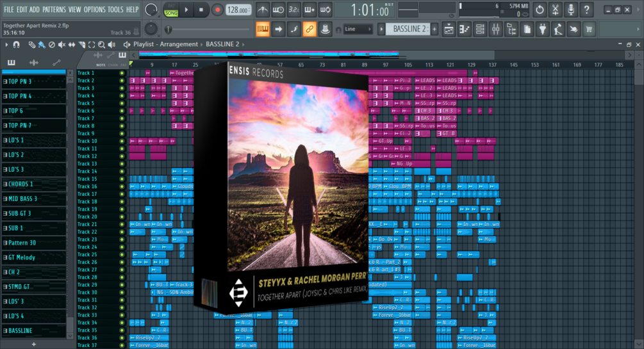Open the Browser view icon
The height and width of the screenshot is (349, 644).
pos(511,29)
